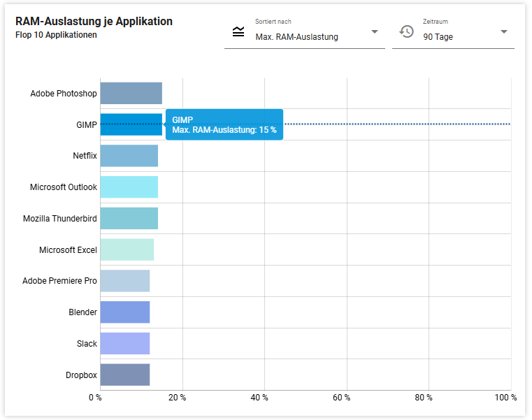Click the sort icon beside Sortiert nach
This screenshot has width=532, height=420.
tap(238, 31)
